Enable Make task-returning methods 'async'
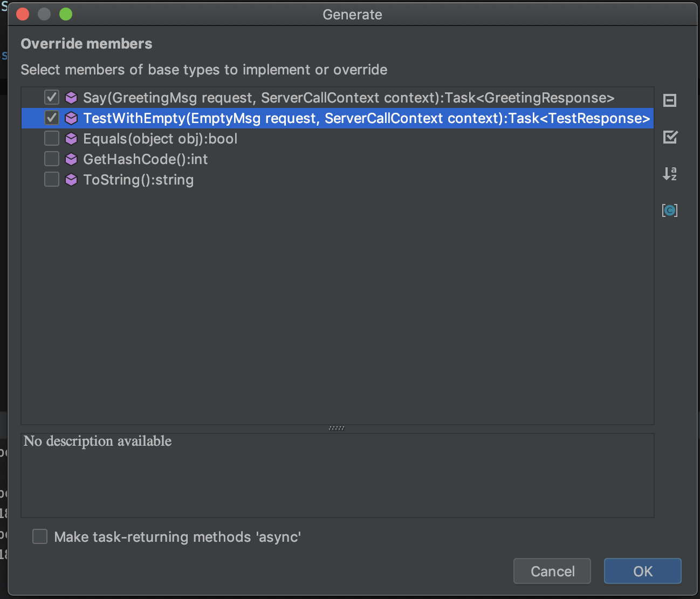This screenshot has width=700, height=599. tap(40, 536)
